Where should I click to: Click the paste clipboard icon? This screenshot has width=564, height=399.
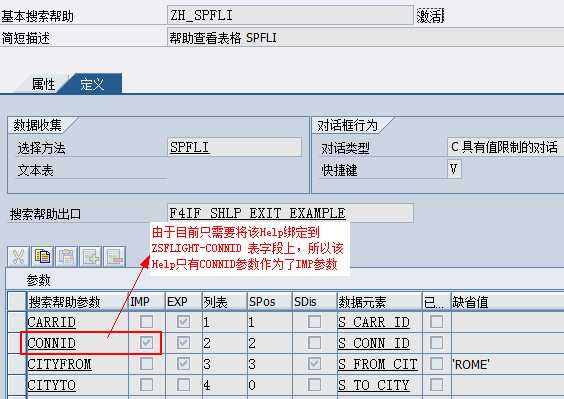tap(67, 257)
